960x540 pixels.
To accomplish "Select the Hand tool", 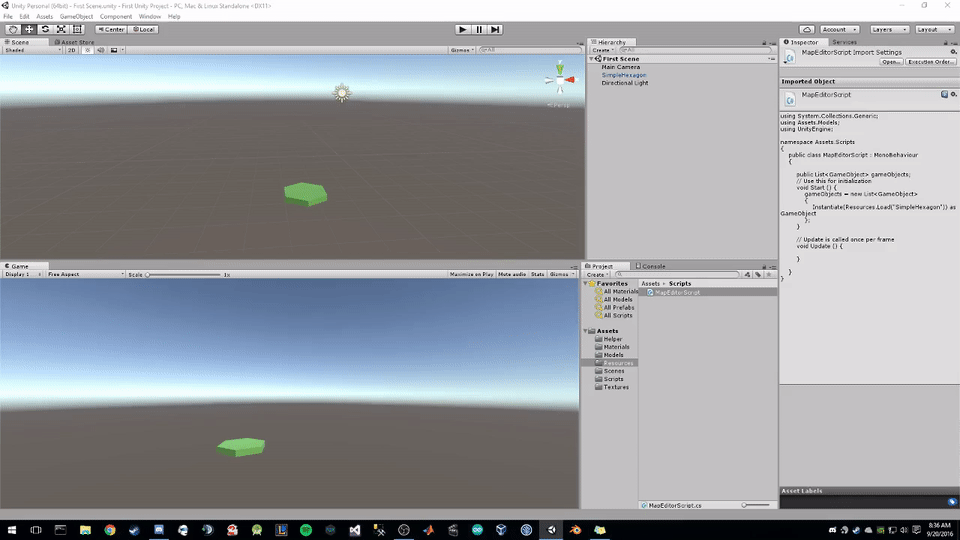I will [x=12, y=29].
